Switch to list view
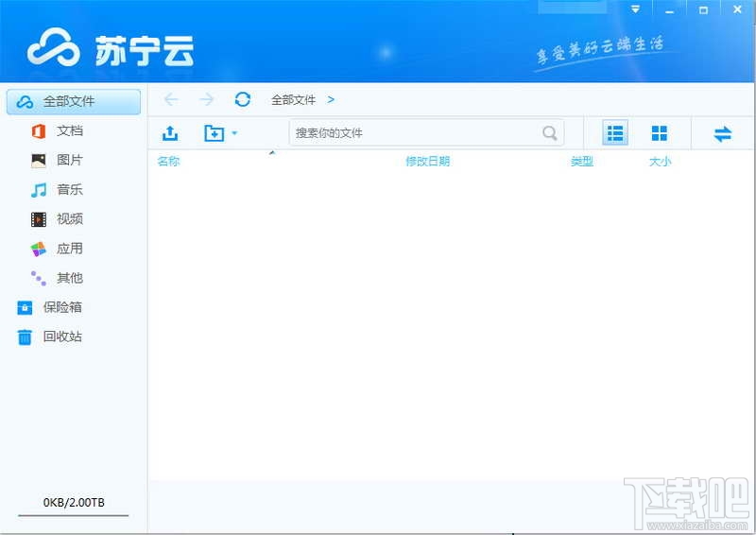 tap(615, 132)
